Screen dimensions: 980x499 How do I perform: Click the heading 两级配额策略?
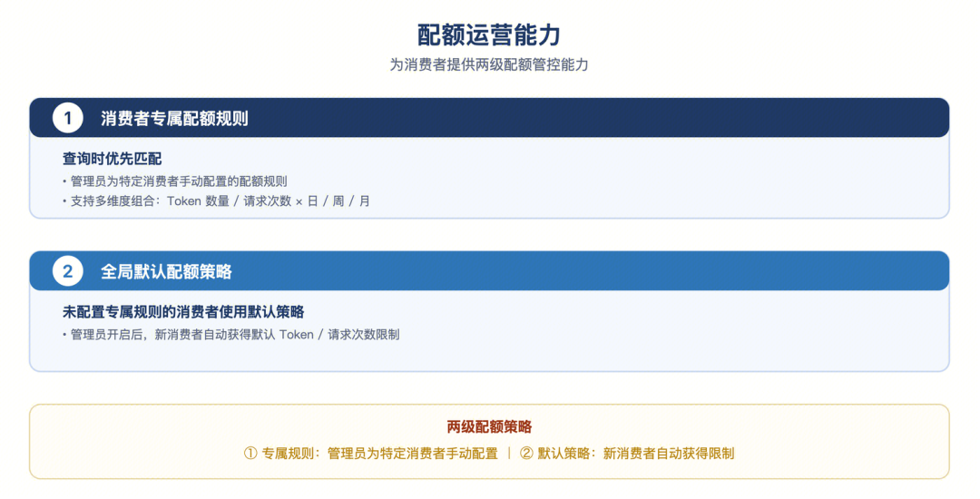[489, 427]
